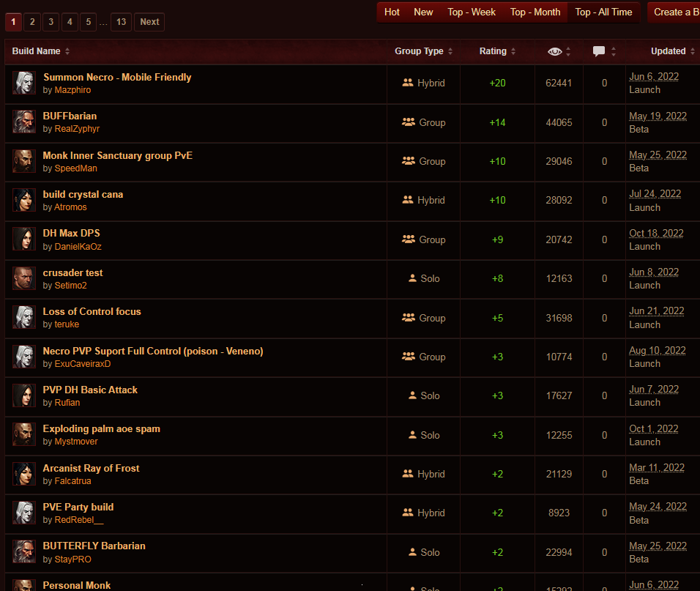Viewport: 700px width, 591px height.
Task: Click the crusader portrait beside crusader test
Action: (23, 278)
